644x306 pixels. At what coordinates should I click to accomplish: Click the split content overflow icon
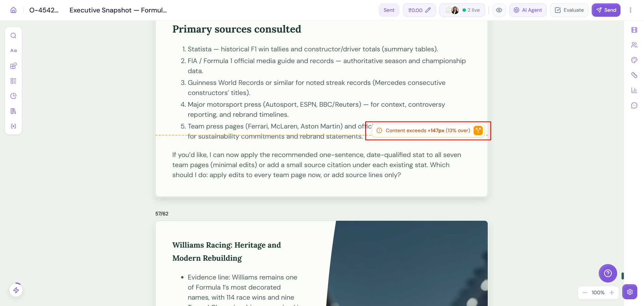tap(478, 131)
